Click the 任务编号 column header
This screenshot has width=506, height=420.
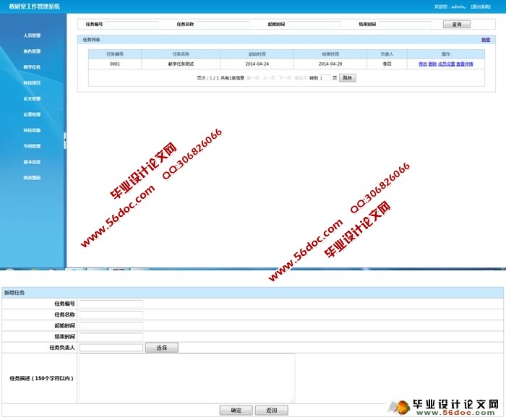(115, 54)
